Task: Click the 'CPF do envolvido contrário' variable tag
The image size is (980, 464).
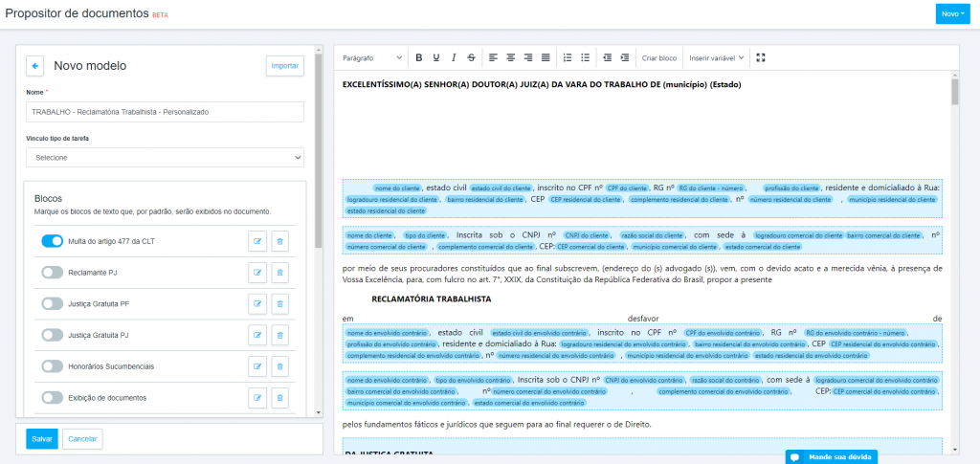Action: coord(724,333)
